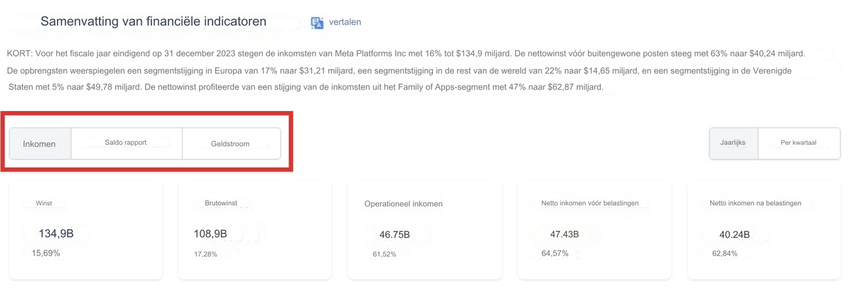This screenshot has width=868, height=298.
Task: Switch period to Per kwartaal
Action: pos(798,143)
